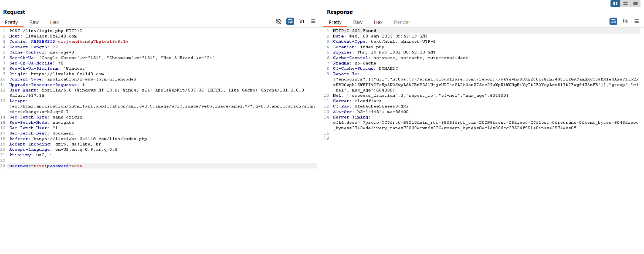The height and width of the screenshot is (254, 644).
Task: Click the Pragma: no-cache response header
Action: click(354, 63)
